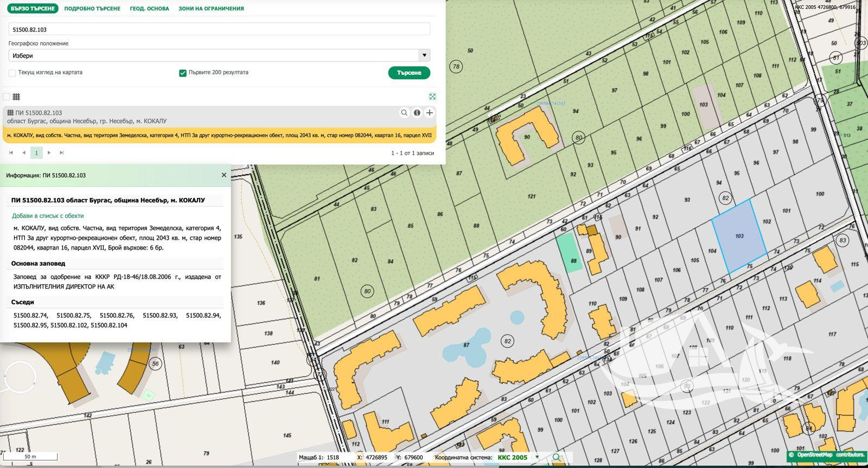Click 'Добави в списък с обекти' link

coord(48,215)
